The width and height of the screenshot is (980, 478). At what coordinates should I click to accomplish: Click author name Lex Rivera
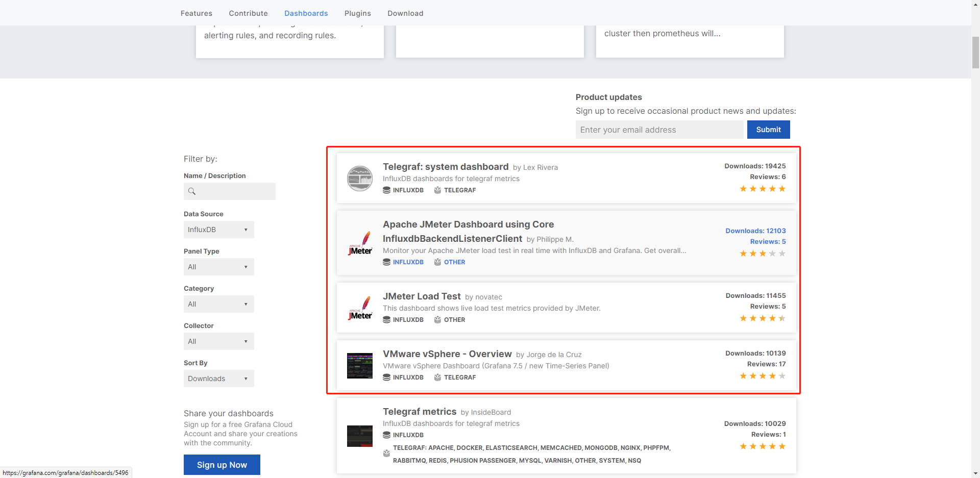[541, 168]
